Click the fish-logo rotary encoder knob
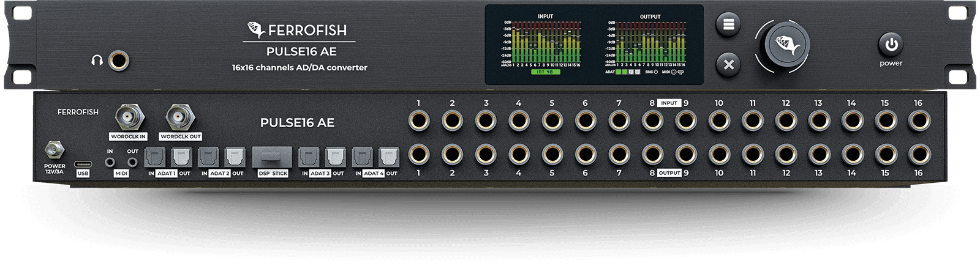Image resolution: width=980 pixels, height=277 pixels. [x=786, y=46]
